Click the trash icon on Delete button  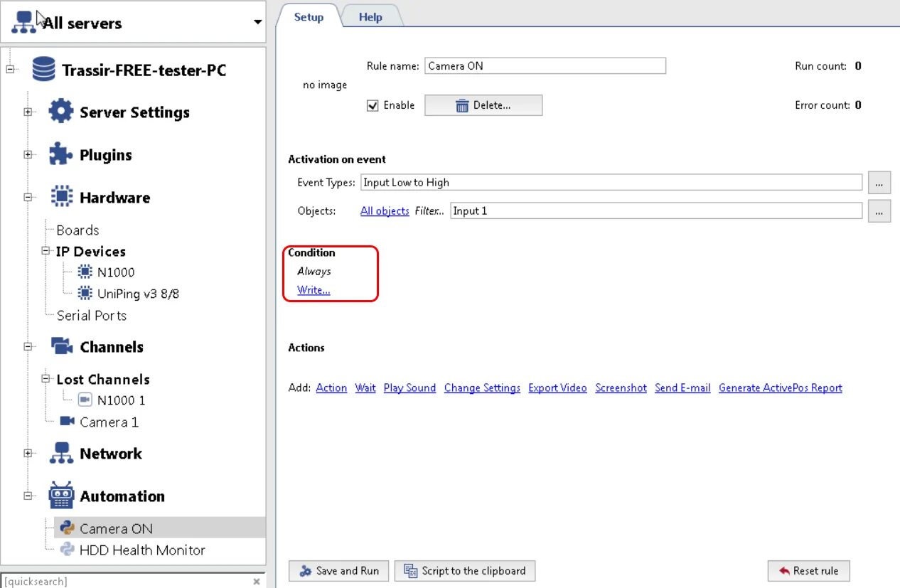462,105
